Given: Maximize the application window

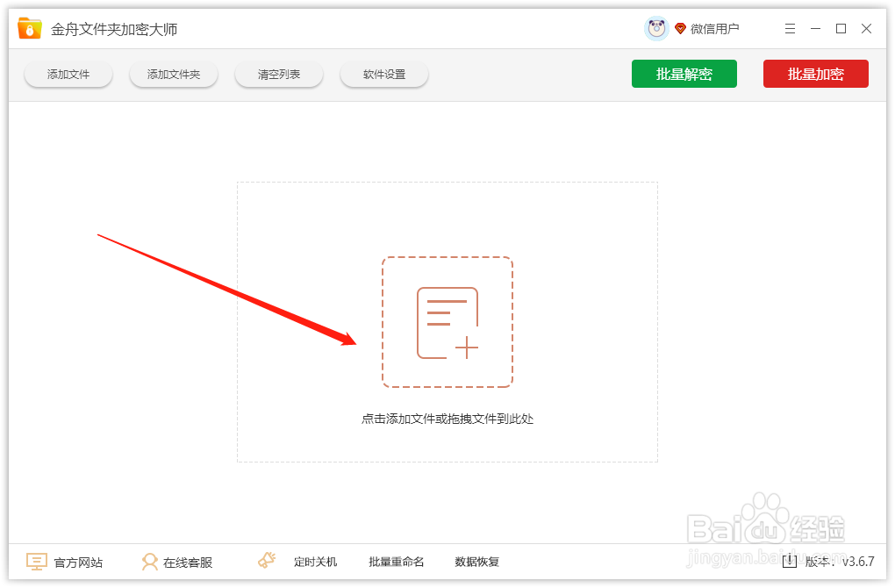Looking at the screenshot, I should [841, 29].
